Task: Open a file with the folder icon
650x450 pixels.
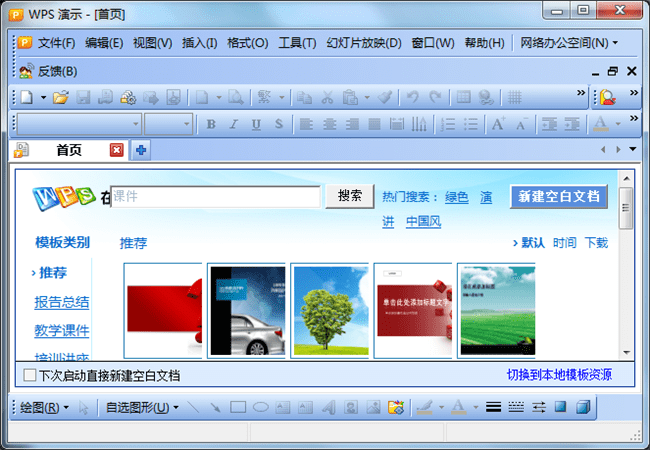Action: pos(61,97)
